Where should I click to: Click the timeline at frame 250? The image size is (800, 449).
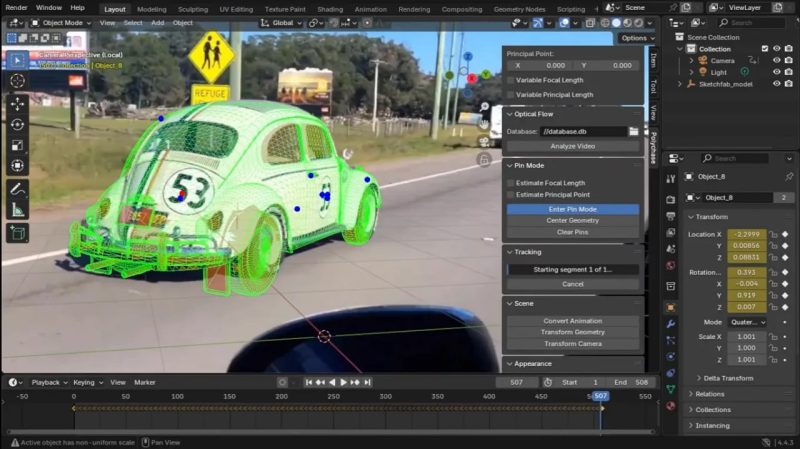click(332, 398)
